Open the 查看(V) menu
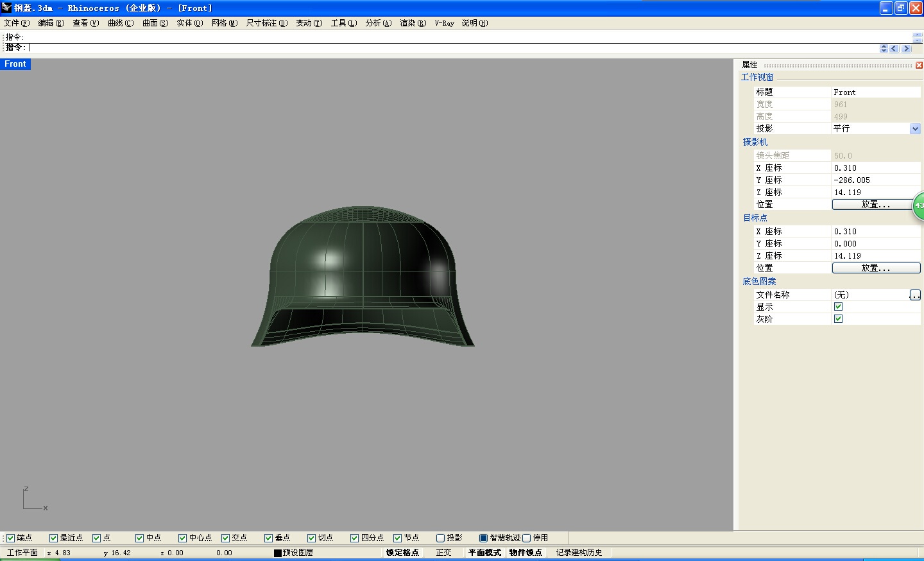The height and width of the screenshot is (561, 924). 86,23
